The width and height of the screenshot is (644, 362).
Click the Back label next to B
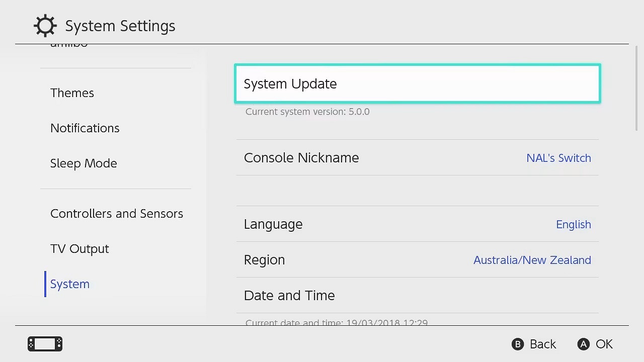tap(543, 344)
